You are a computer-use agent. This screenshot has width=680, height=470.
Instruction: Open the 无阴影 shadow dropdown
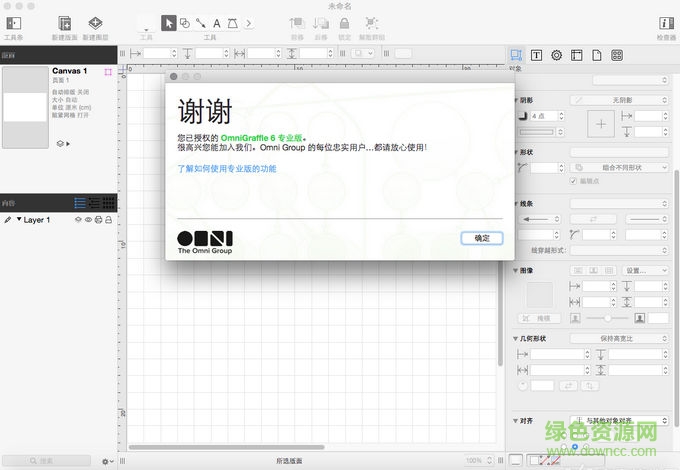tap(619, 100)
